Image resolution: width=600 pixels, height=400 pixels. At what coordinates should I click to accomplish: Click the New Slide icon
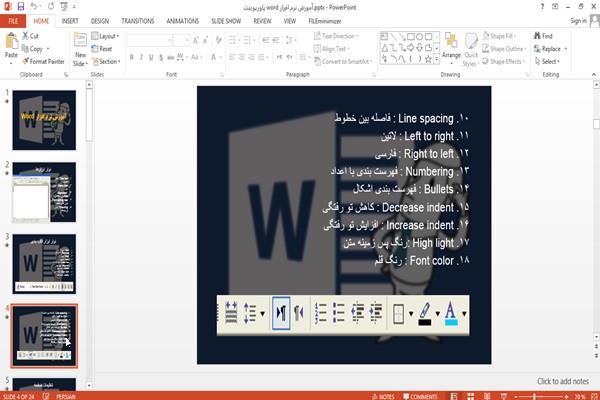click(80, 41)
